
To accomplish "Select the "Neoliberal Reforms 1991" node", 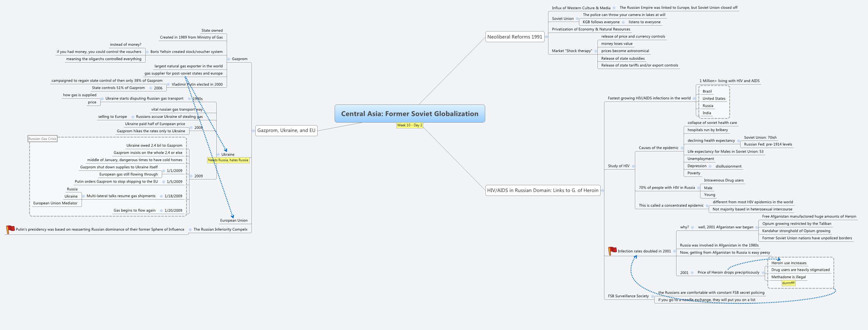I will (x=515, y=37).
